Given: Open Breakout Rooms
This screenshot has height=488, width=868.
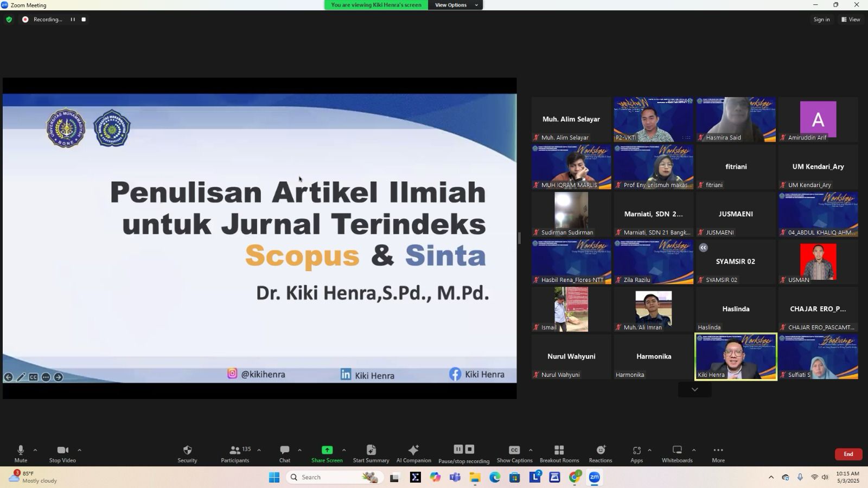Looking at the screenshot, I should (559, 453).
